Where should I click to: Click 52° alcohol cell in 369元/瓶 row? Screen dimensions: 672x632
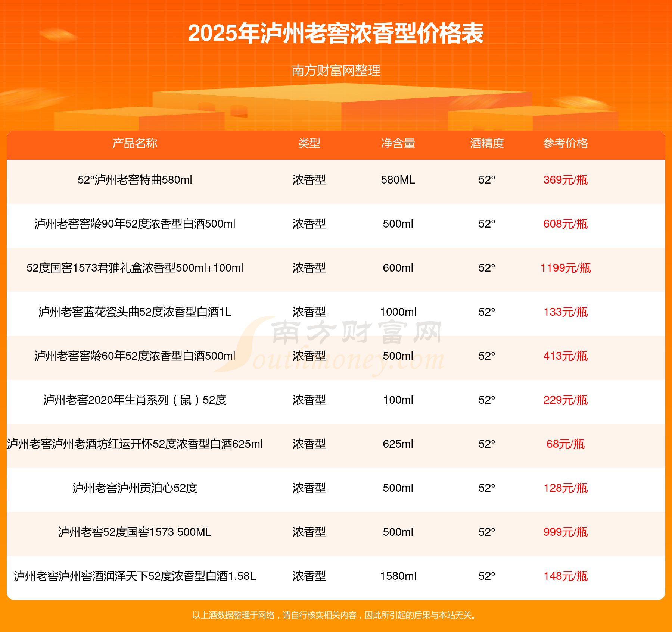[x=487, y=180]
